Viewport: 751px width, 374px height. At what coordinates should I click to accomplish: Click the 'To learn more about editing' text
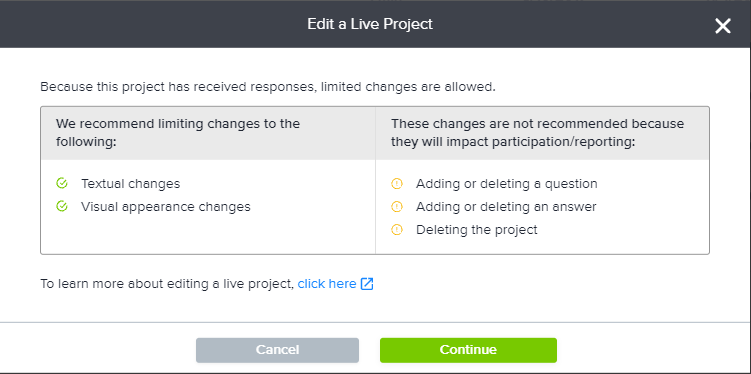(x=167, y=284)
